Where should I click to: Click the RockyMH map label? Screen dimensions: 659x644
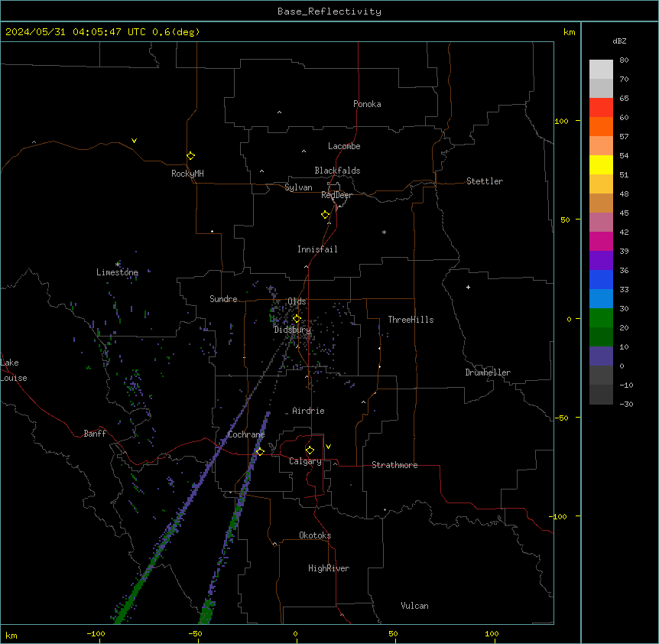(187, 174)
